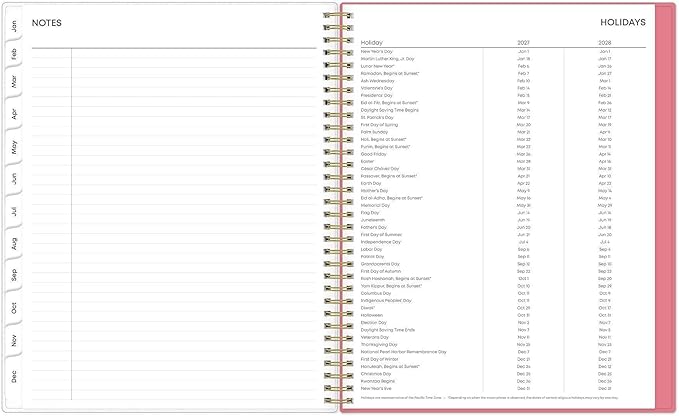
Task: Open the Sep month tab
Action: [x=14, y=274]
